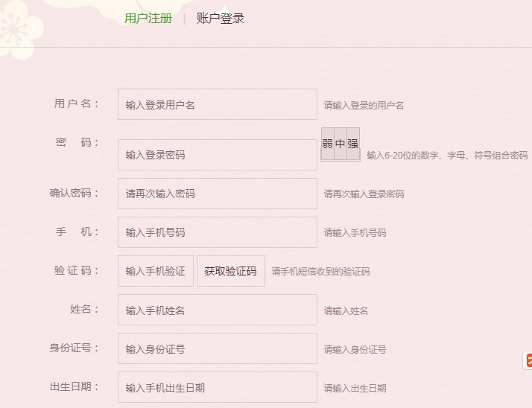This screenshot has width=532, height=408.
Task: Click the 请输入身份证号 hint text
Action: (x=355, y=349)
